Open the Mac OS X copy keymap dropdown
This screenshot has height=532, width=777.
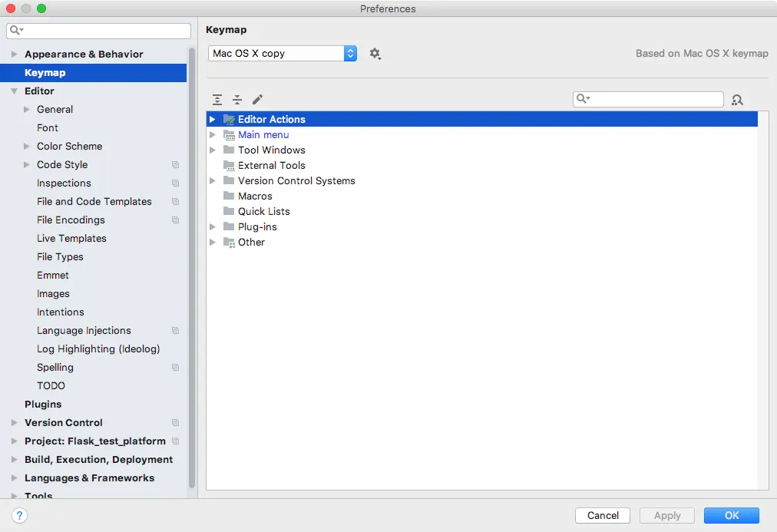coord(283,54)
